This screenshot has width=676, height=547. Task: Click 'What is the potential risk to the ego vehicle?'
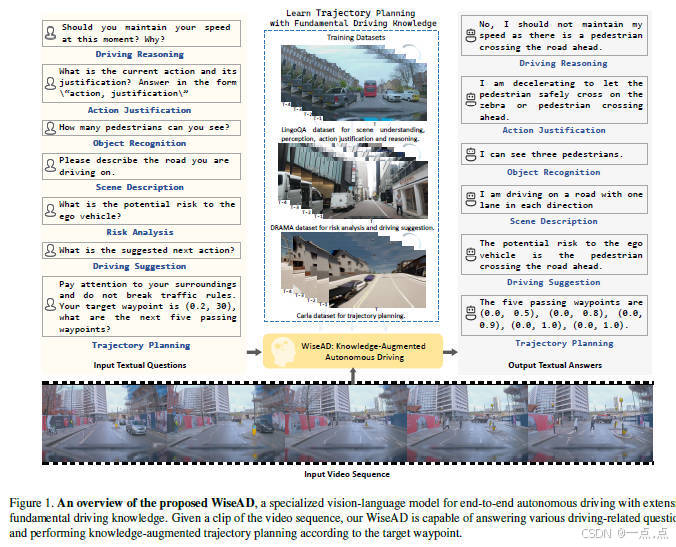147,210
